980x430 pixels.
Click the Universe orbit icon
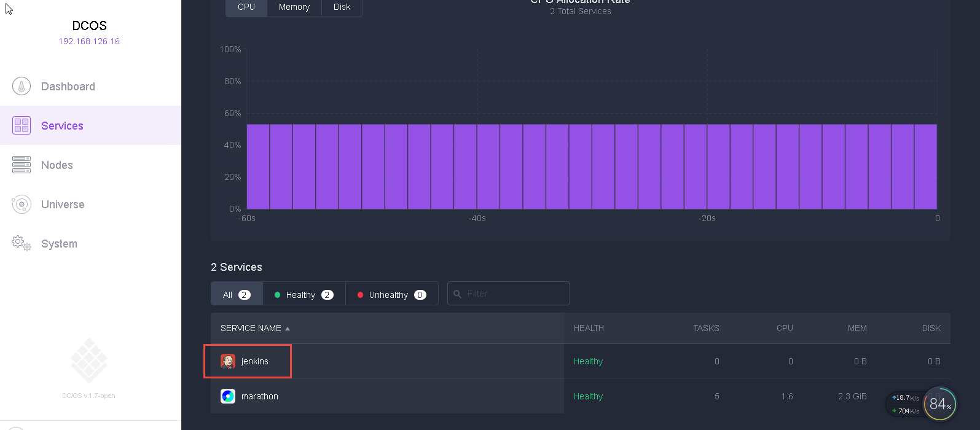pyautogui.click(x=22, y=204)
